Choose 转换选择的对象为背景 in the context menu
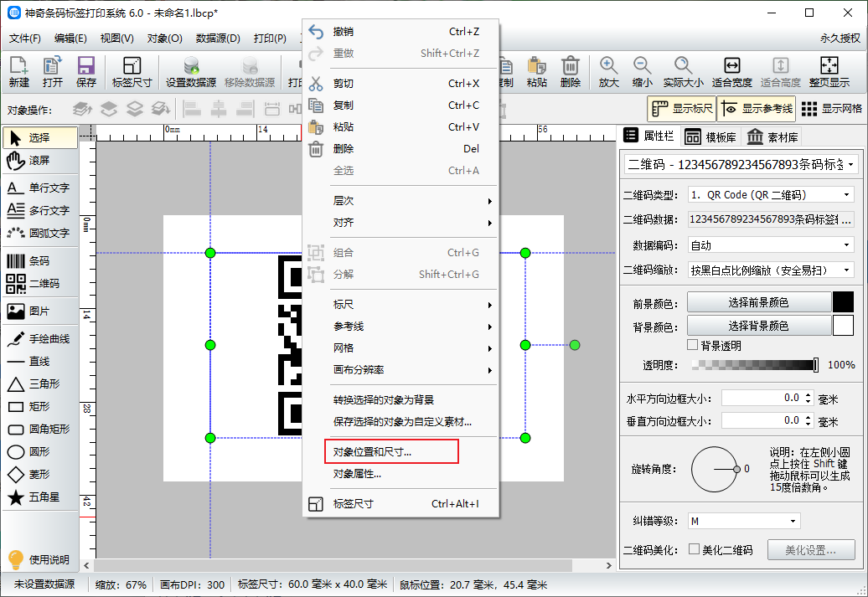Image resolution: width=868 pixels, height=597 pixels. pyautogui.click(x=400, y=400)
